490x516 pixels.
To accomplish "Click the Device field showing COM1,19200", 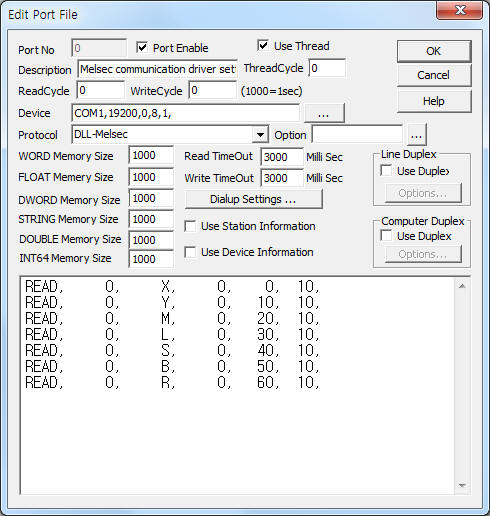I will coord(185,113).
